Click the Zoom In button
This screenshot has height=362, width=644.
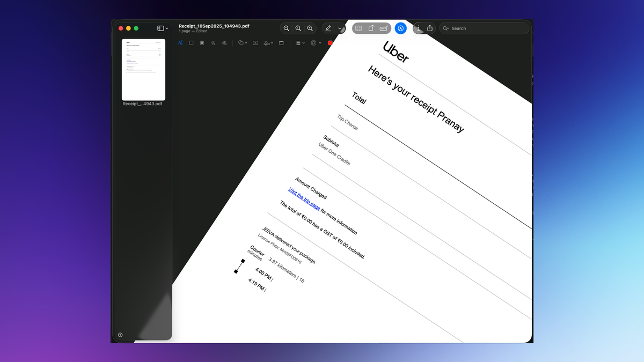[x=310, y=28]
